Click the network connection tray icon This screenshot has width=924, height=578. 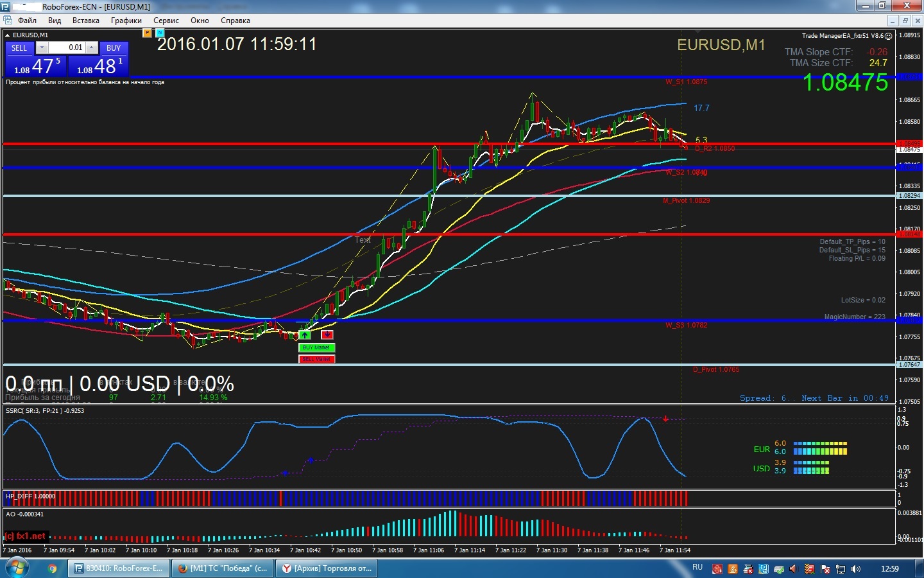[840, 569]
